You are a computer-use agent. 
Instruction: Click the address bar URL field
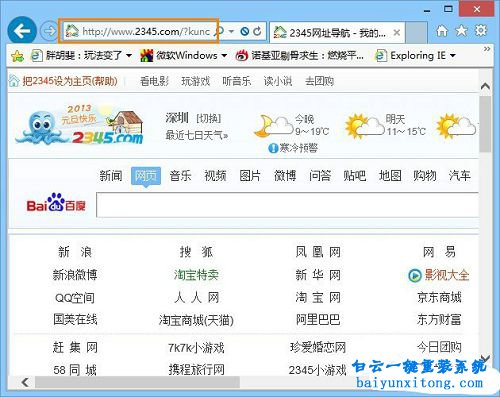tap(146, 31)
